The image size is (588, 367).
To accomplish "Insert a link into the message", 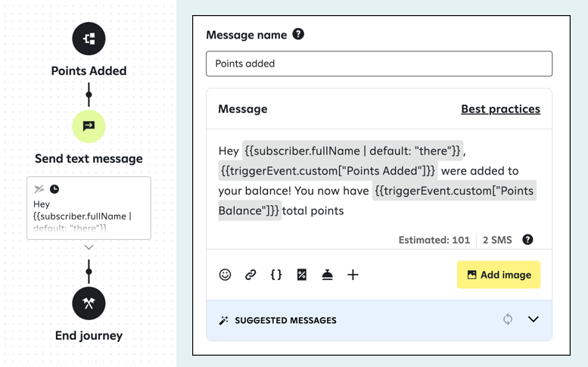I will tap(250, 275).
